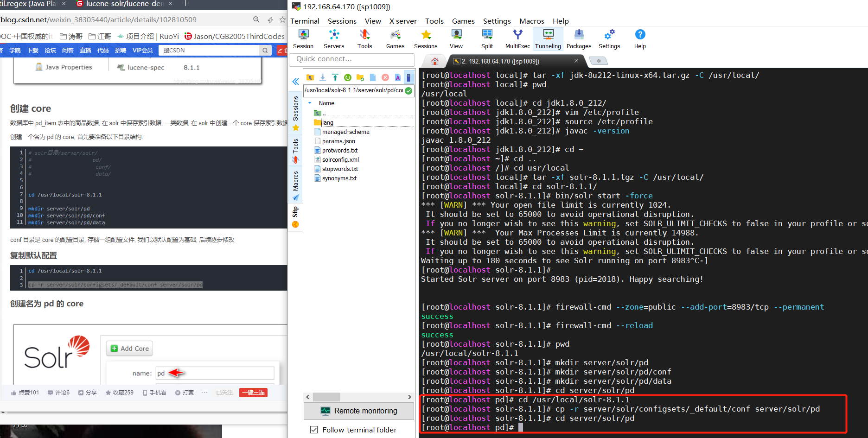
Task: Open the Tools toolbar icon with Swiss knife
Action: tap(364, 39)
